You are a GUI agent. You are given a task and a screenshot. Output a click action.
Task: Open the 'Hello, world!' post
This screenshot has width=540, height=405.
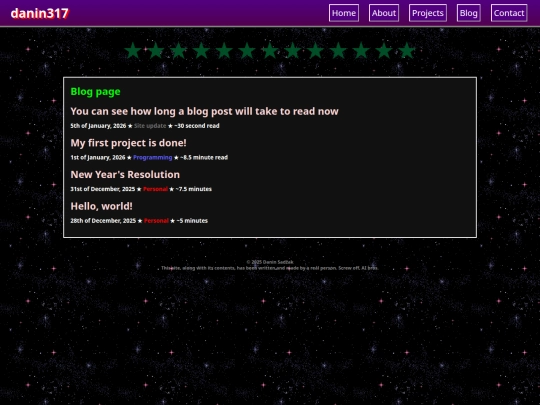point(102,206)
